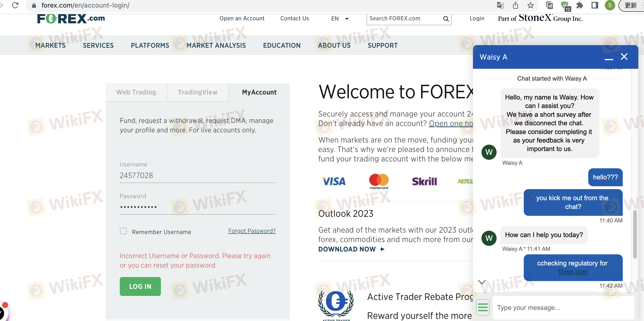The image size is (644, 321).
Task: Collapse chat using the down chevron
Action: 482,282
